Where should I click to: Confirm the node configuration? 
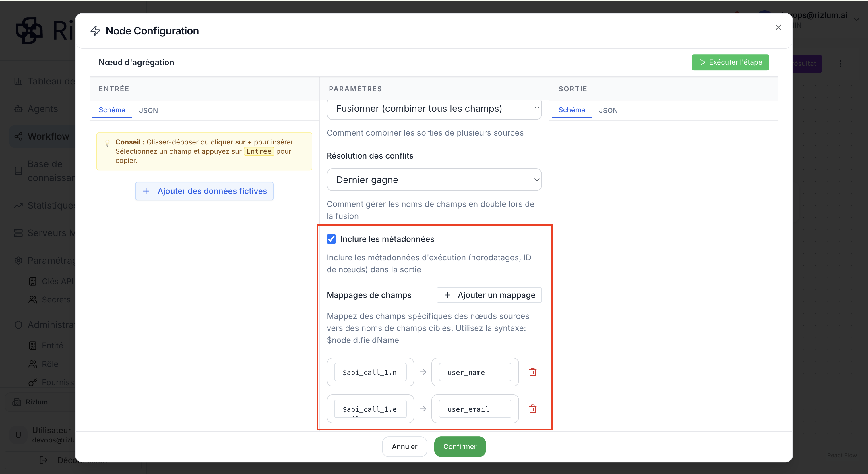click(460, 446)
